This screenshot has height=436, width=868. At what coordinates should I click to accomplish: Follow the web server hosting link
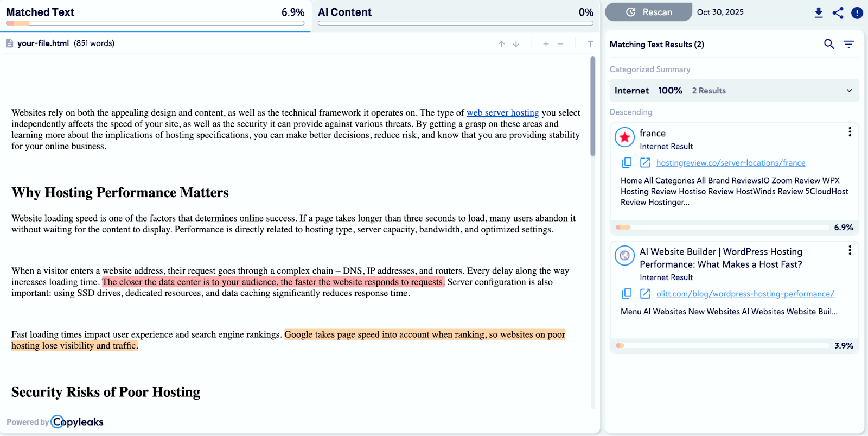pyautogui.click(x=502, y=113)
